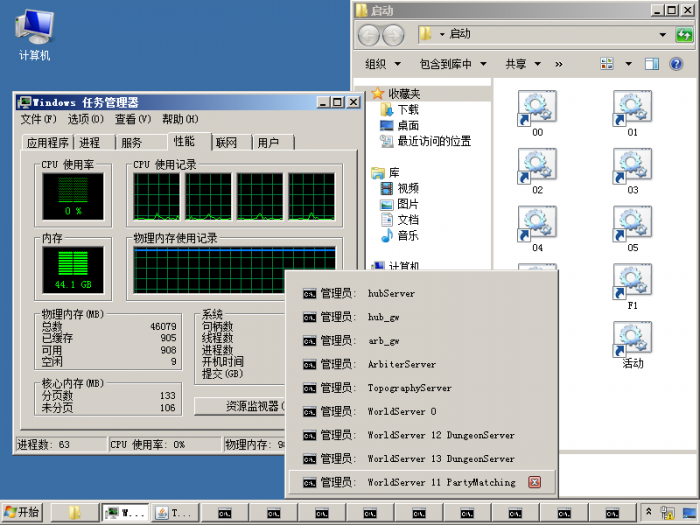Select the TopographyServer console window entry
700x525 pixels.
[422, 388]
